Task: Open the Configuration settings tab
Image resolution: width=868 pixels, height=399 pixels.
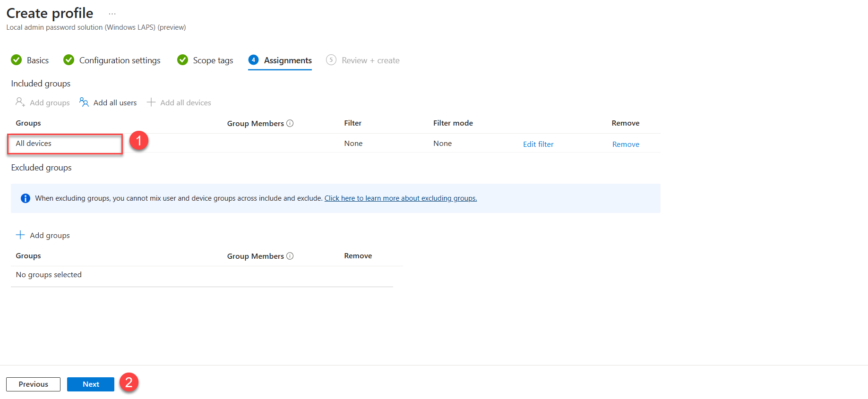Action: pos(120,60)
